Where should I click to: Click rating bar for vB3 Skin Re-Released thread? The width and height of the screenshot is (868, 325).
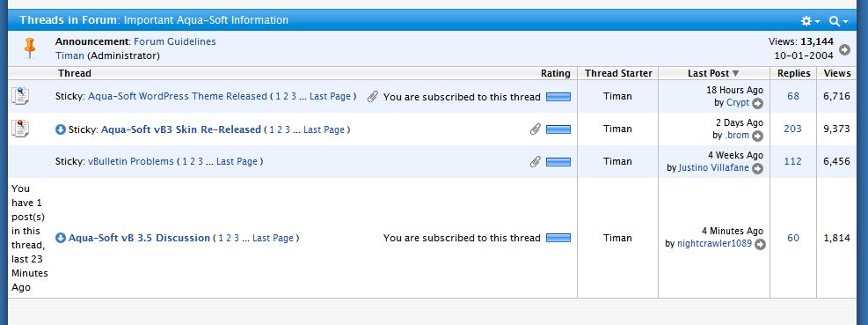click(558, 129)
